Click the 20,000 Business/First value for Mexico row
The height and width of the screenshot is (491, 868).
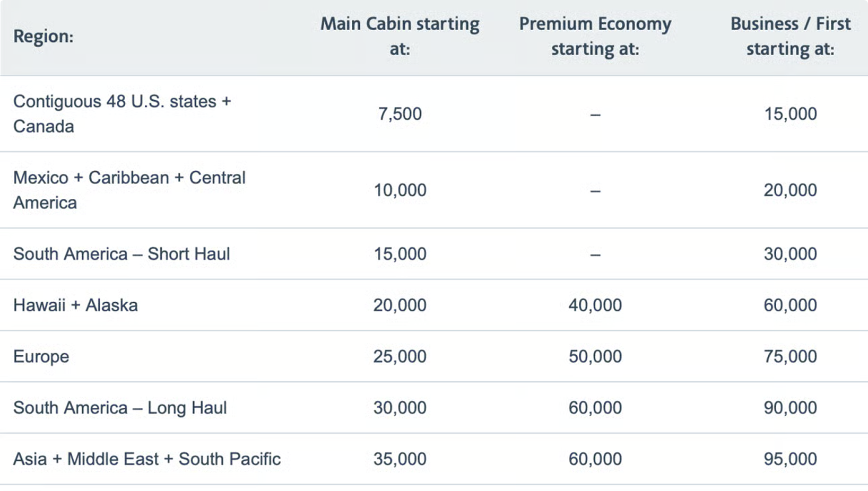pyautogui.click(x=790, y=190)
